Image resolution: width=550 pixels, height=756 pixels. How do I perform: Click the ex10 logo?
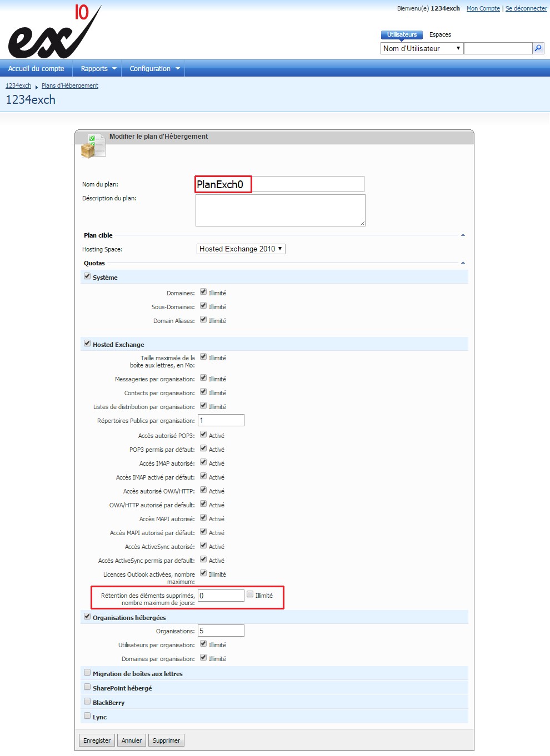pyautogui.click(x=54, y=32)
